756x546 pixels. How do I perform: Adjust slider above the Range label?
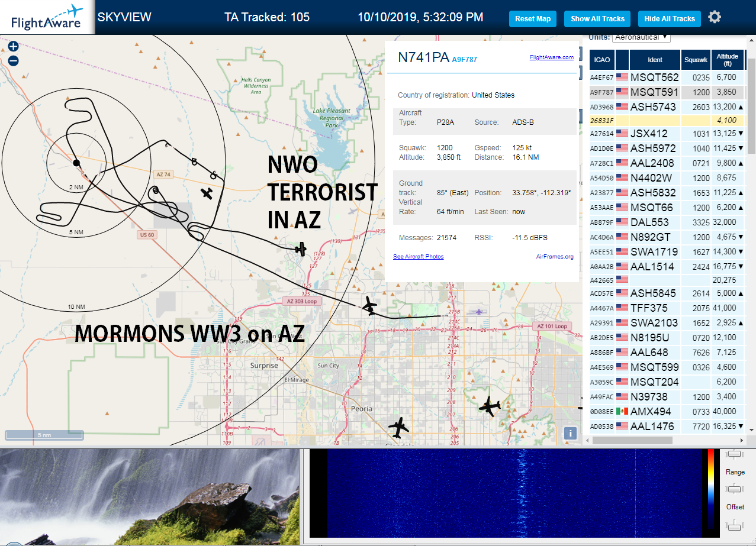coord(735,454)
